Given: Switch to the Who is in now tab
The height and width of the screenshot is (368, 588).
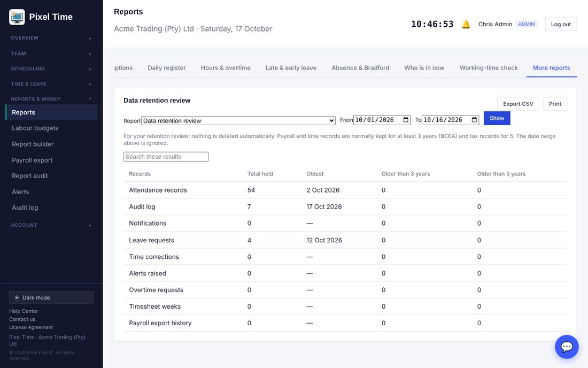Looking at the screenshot, I should 424,68.
